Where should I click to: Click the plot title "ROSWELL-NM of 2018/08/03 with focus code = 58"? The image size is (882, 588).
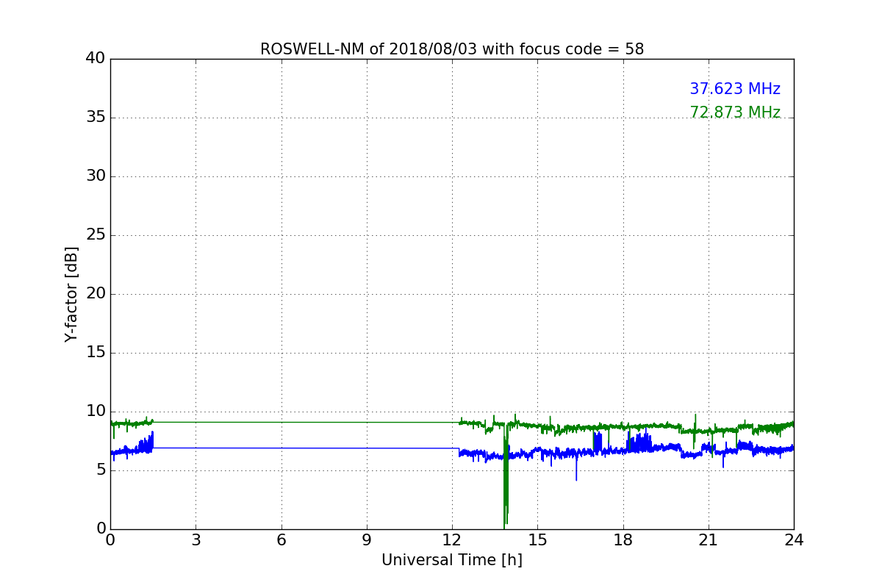(x=452, y=49)
